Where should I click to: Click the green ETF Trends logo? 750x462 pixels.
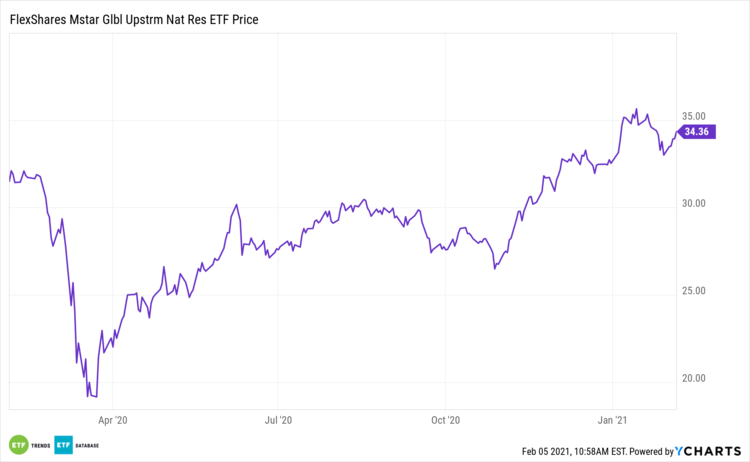coord(17,444)
